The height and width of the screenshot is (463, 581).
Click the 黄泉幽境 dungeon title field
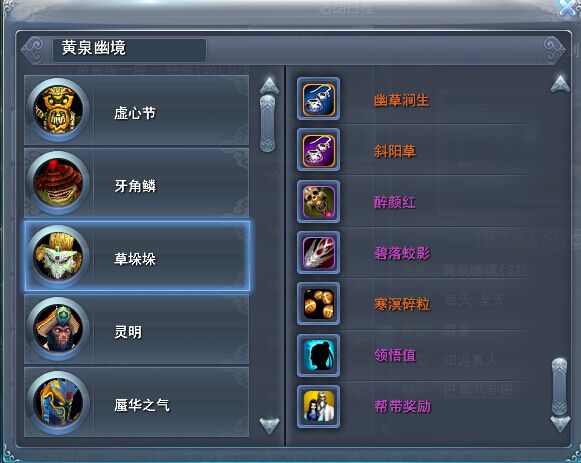[x=129, y=49]
